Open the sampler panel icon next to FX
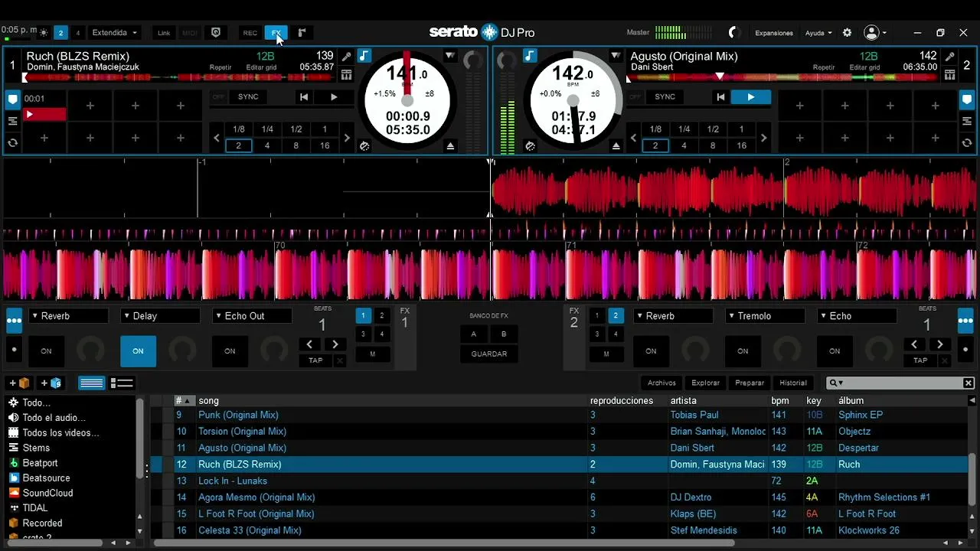The image size is (980, 551). [x=302, y=33]
